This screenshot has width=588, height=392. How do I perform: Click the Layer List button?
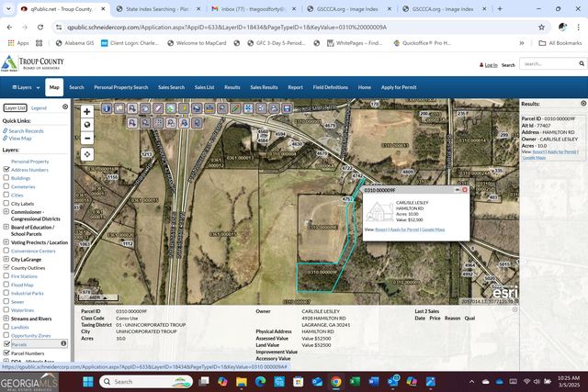tap(16, 108)
